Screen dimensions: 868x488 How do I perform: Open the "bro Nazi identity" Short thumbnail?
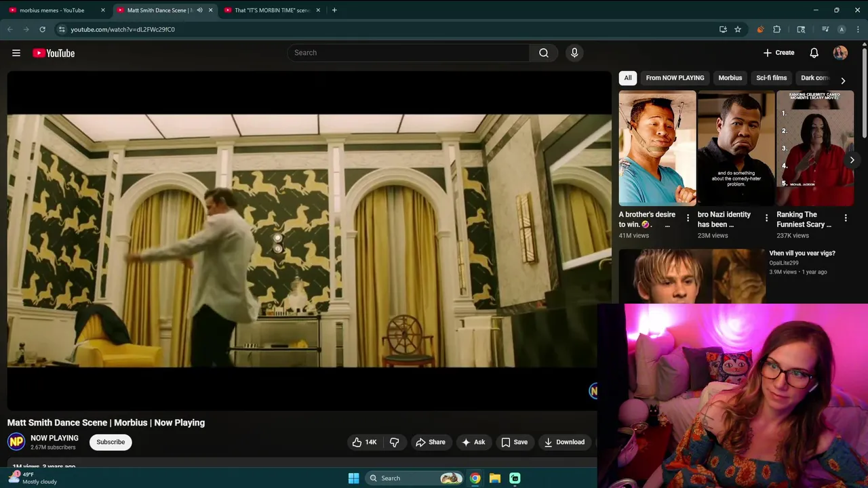(736, 148)
